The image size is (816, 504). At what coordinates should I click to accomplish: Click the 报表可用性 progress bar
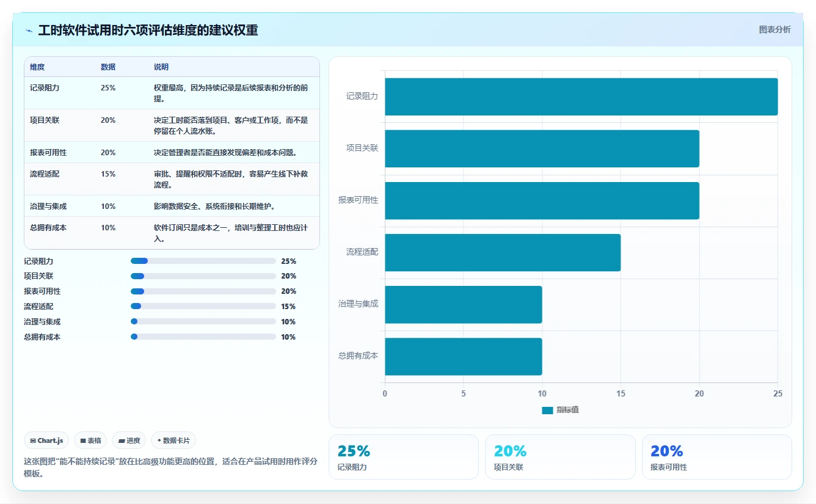[203, 291]
